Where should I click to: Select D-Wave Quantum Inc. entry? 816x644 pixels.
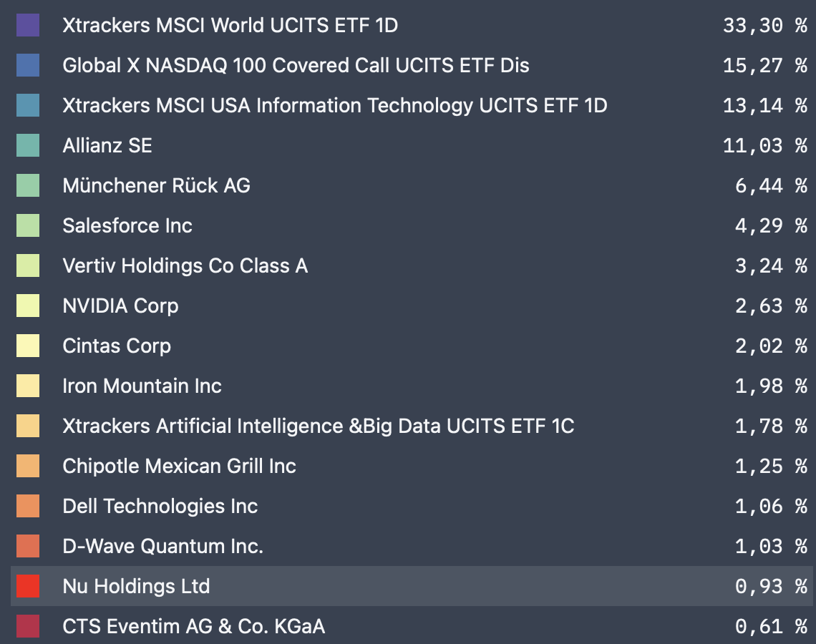162,547
